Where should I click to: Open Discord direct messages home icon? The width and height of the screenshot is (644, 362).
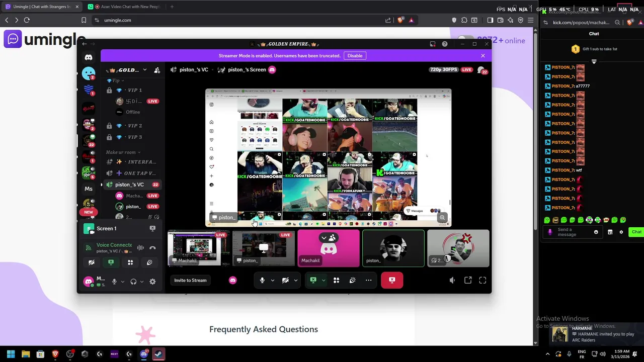point(89,57)
